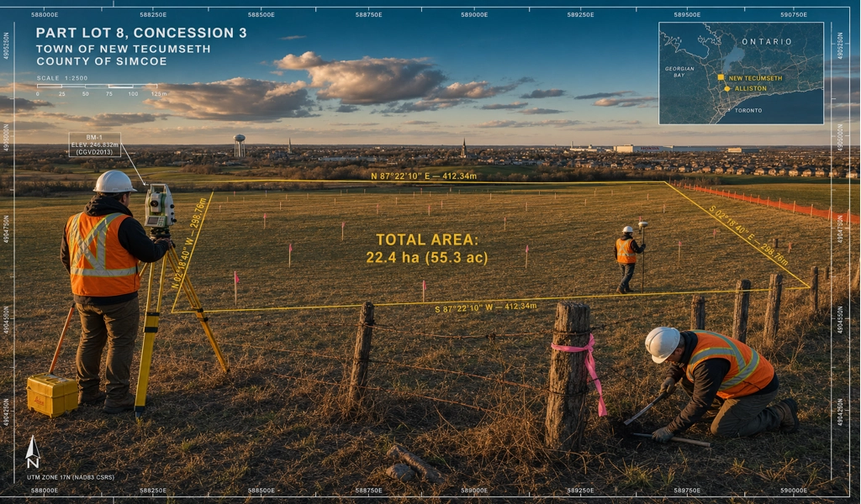Select the yellow circle Alliston marker
Image resolution: width=861 pixels, height=504 pixels.
(727, 88)
